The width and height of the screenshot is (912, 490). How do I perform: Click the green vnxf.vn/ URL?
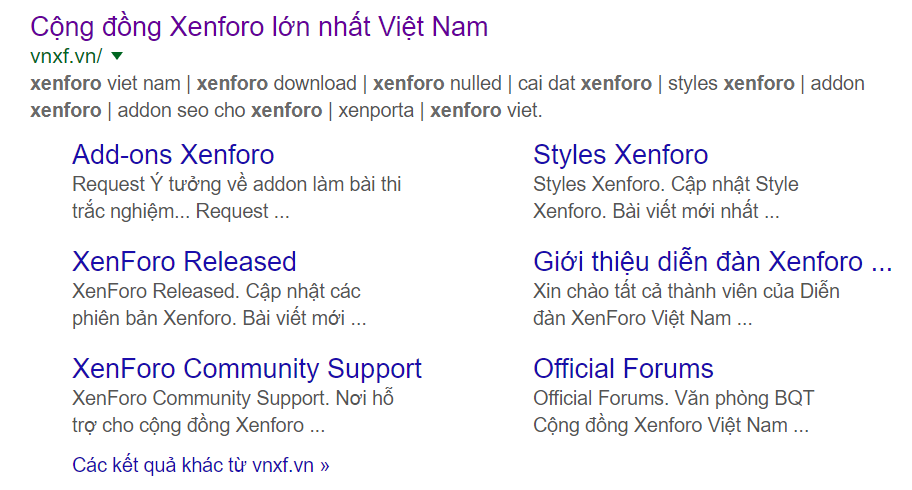[66, 56]
